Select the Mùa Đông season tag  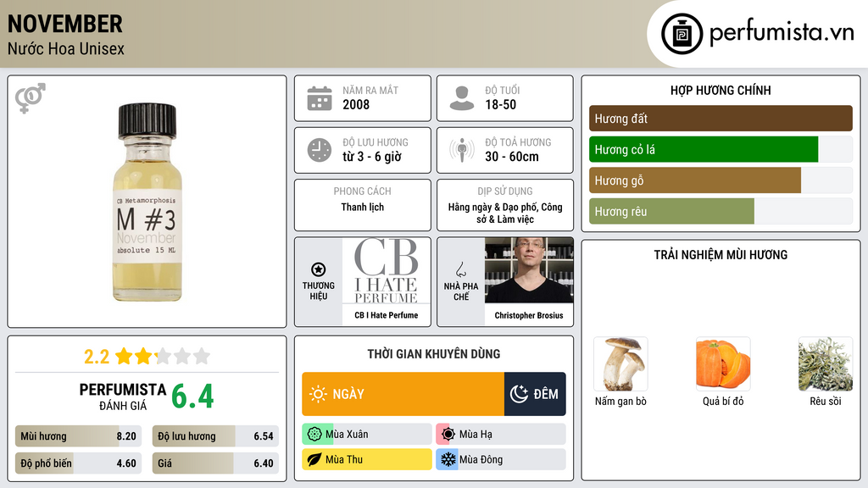point(500,459)
